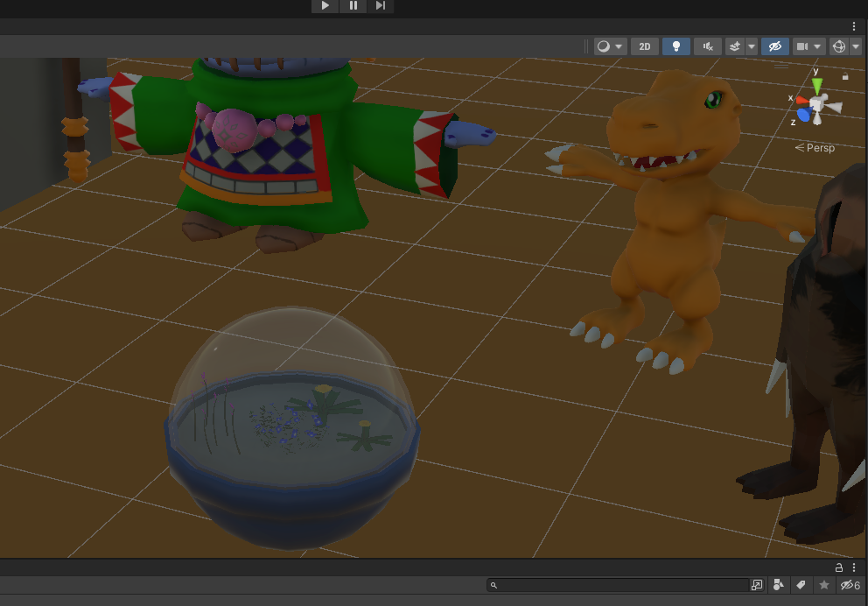Open the scene camera settings icon
This screenshot has height=606, width=868.
pos(802,46)
